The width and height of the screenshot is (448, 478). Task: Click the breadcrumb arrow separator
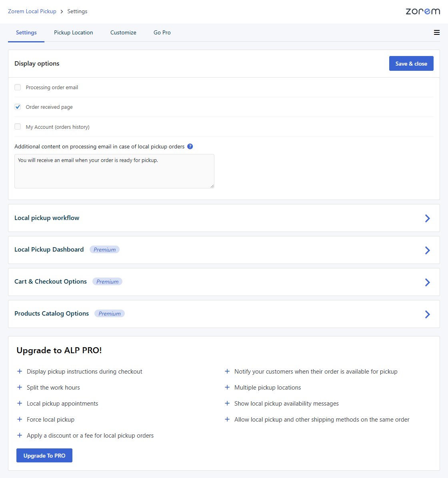click(62, 12)
